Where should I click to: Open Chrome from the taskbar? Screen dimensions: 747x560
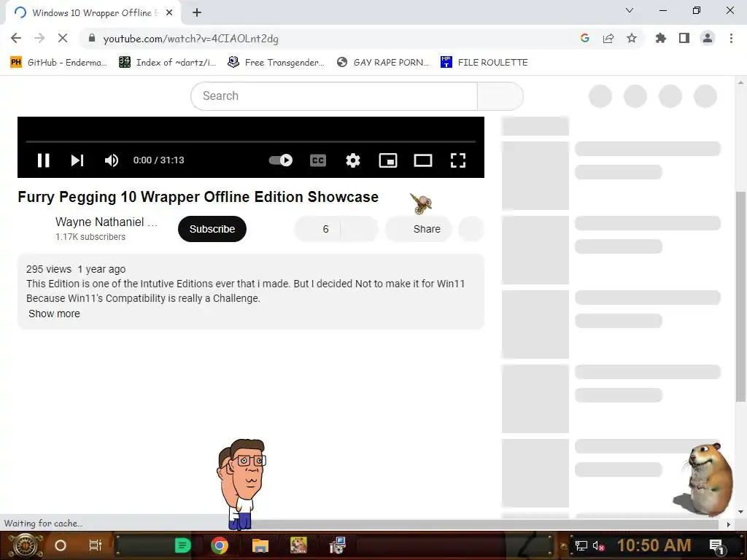220,545
